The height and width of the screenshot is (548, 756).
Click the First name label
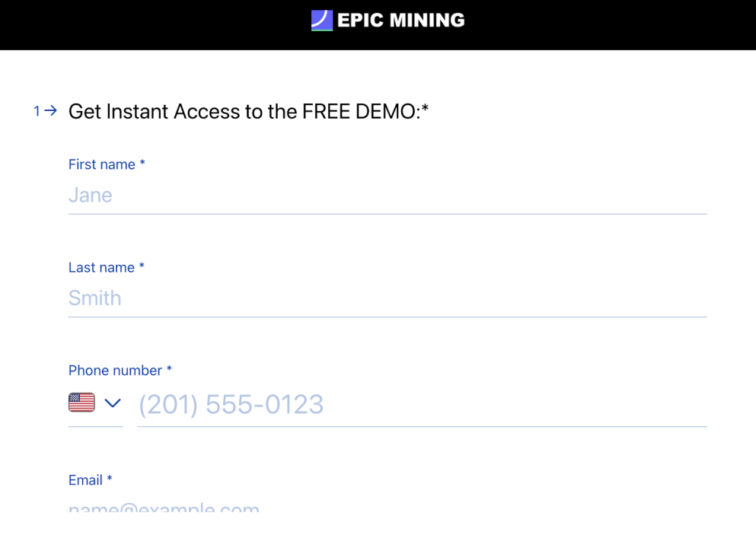pyautogui.click(x=101, y=164)
